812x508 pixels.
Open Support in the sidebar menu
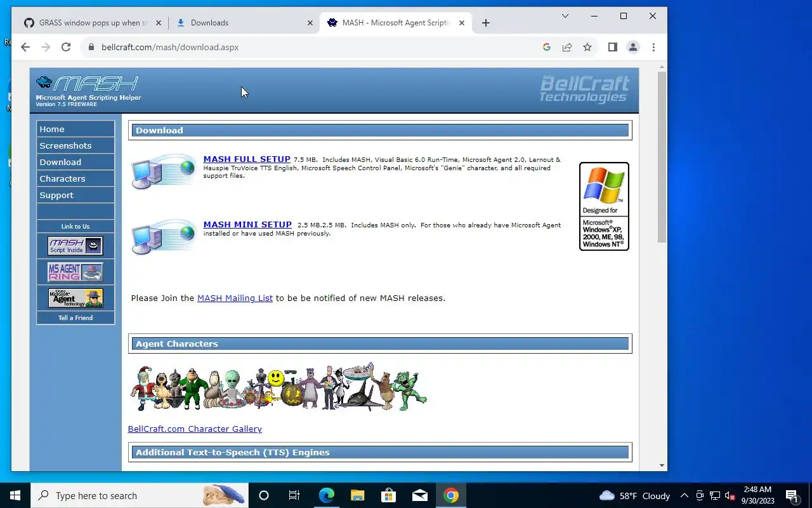point(75,195)
